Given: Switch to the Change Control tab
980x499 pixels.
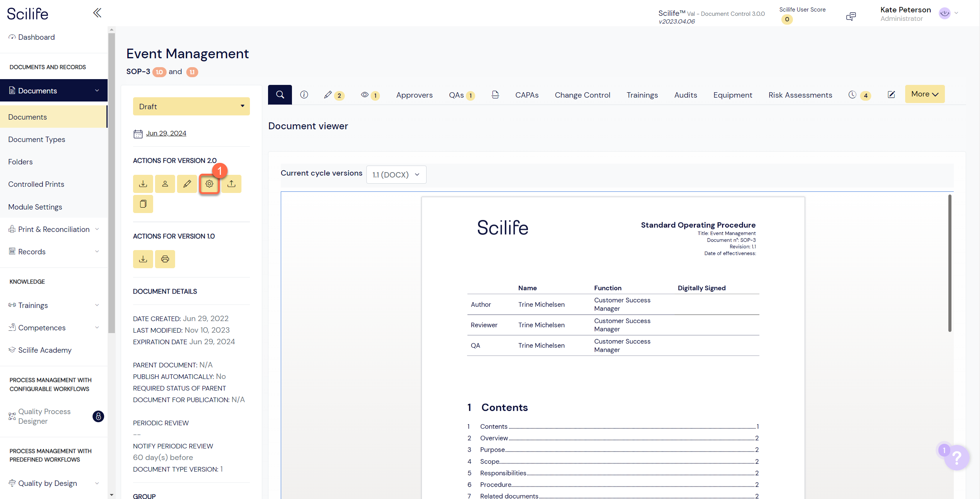Looking at the screenshot, I should tap(582, 95).
